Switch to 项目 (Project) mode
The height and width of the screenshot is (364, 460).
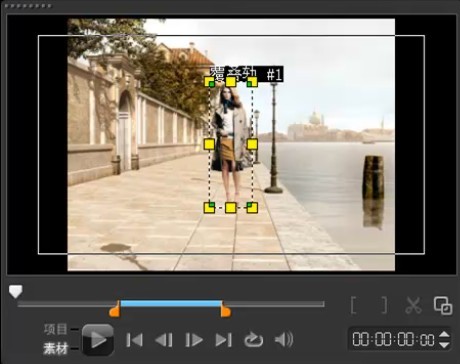55,329
